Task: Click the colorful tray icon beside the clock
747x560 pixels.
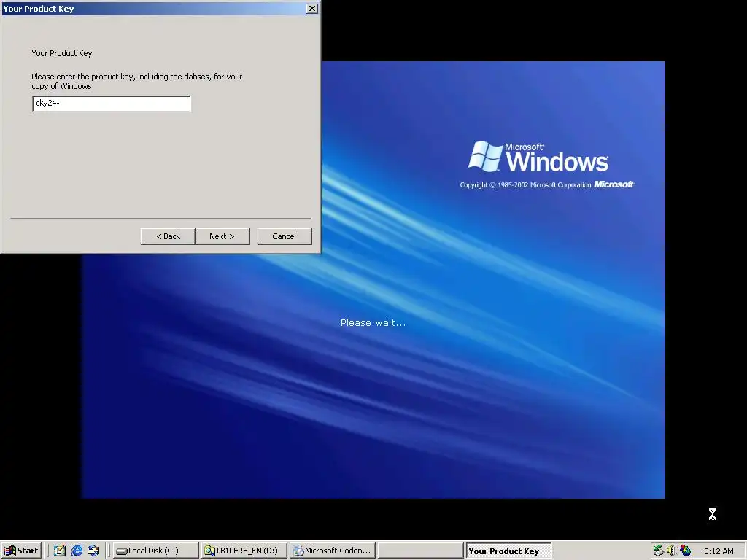Action: [x=685, y=551]
